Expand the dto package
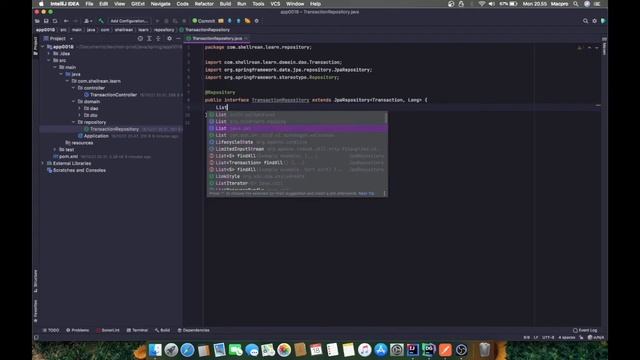The image size is (640, 360). coord(80,116)
